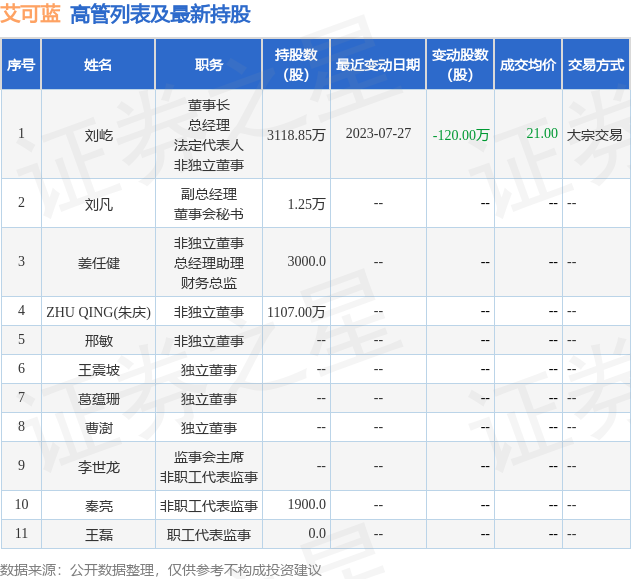
Task: Click the holding value 3118.85万
Action: click(x=296, y=135)
